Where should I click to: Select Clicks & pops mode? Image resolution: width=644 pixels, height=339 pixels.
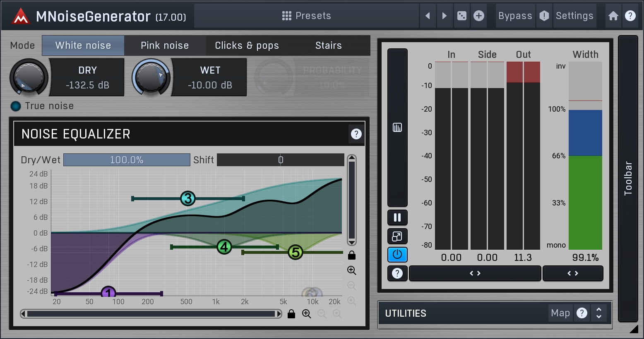(x=247, y=45)
